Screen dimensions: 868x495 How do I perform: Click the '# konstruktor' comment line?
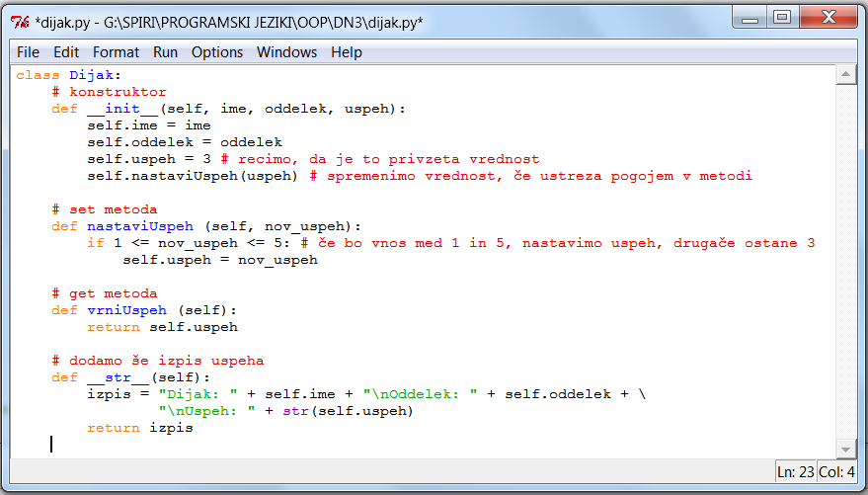[110, 92]
